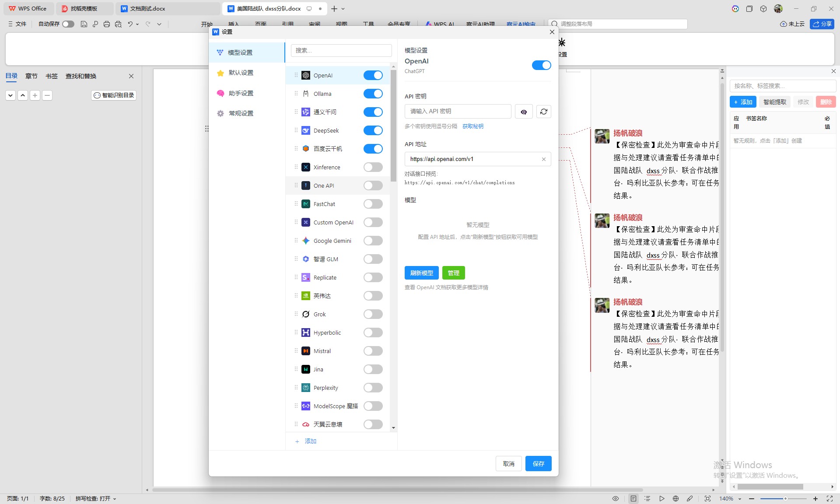Disable the DeepSeek provider toggle
The height and width of the screenshot is (504, 840).
(x=373, y=130)
